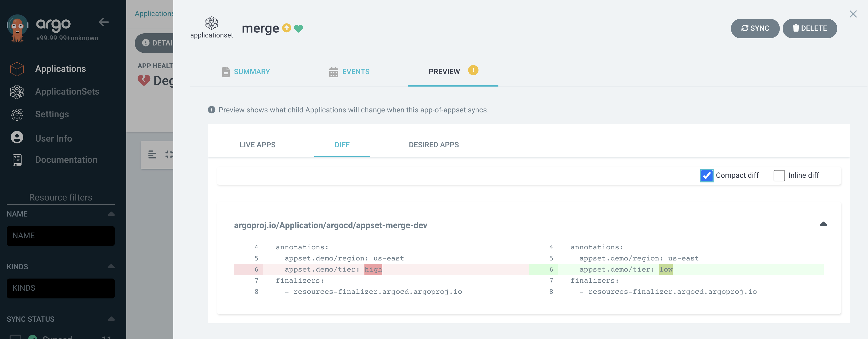Click the ApplicationSets stacked cubes icon

(x=17, y=92)
